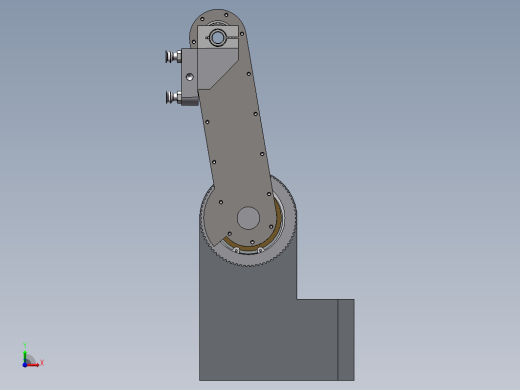Viewport: 520px width, 390px height.
Task: Click the green Y axis of the triad
Action: click(x=25, y=357)
